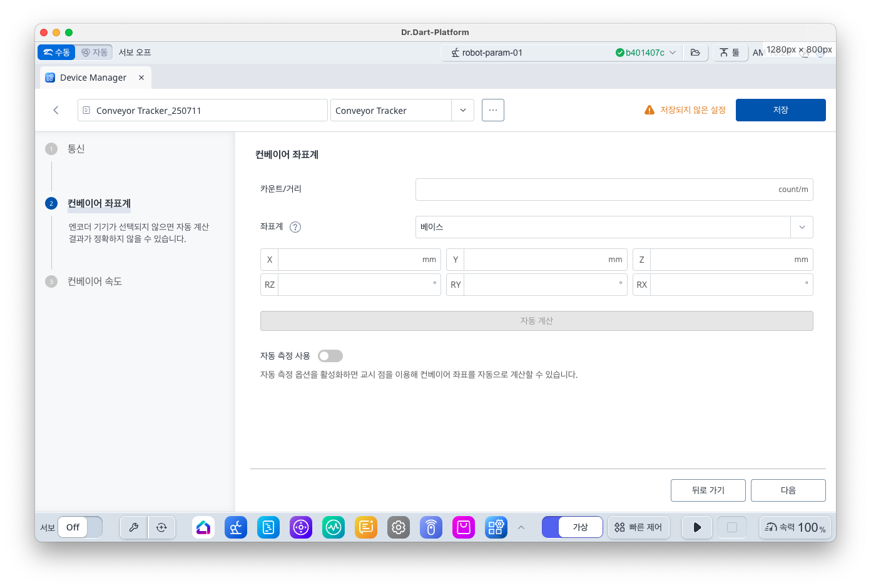This screenshot has height=588, width=871.
Task: Click the 카운트/거리 input field
Action: point(594,190)
